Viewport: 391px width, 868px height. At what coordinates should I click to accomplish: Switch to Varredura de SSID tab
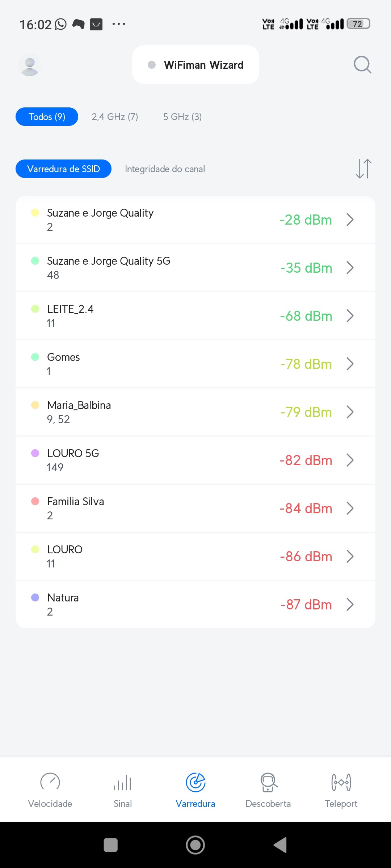63,169
